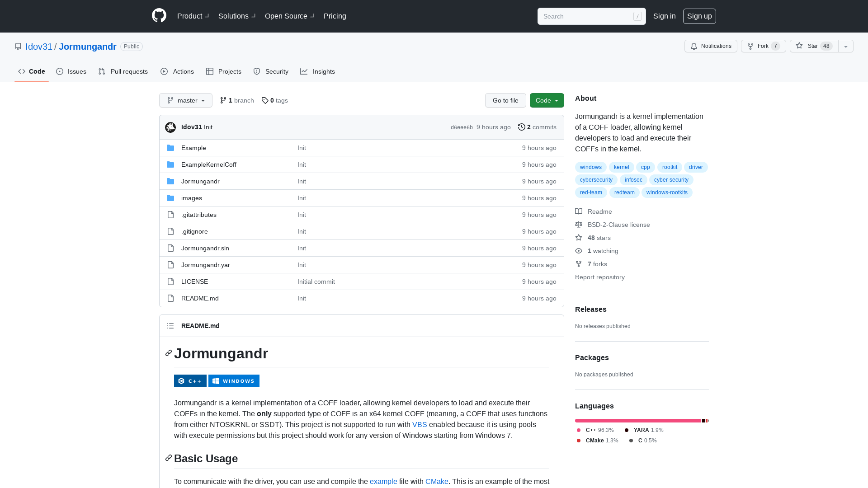Click the history clock icon beside 2 commits
The image size is (868, 488).
click(522, 127)
